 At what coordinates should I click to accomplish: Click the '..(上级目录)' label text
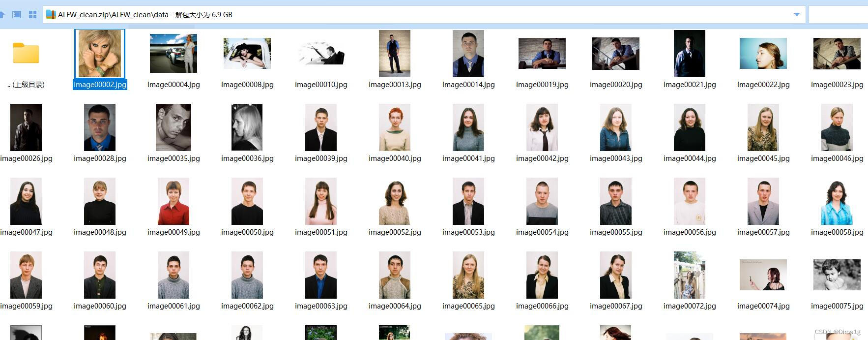coord(26,85)
